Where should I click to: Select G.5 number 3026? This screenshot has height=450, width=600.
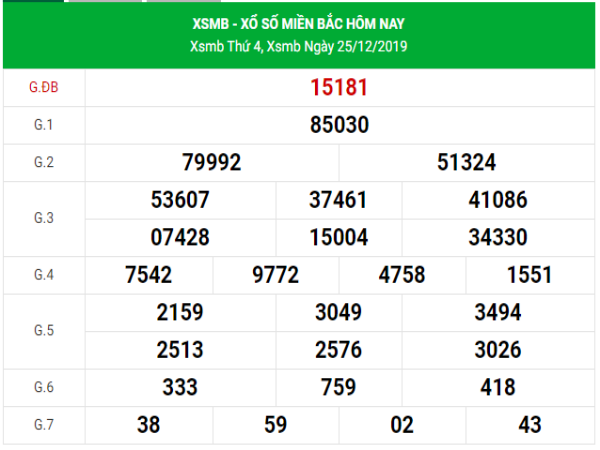click(x=497, y=349)
